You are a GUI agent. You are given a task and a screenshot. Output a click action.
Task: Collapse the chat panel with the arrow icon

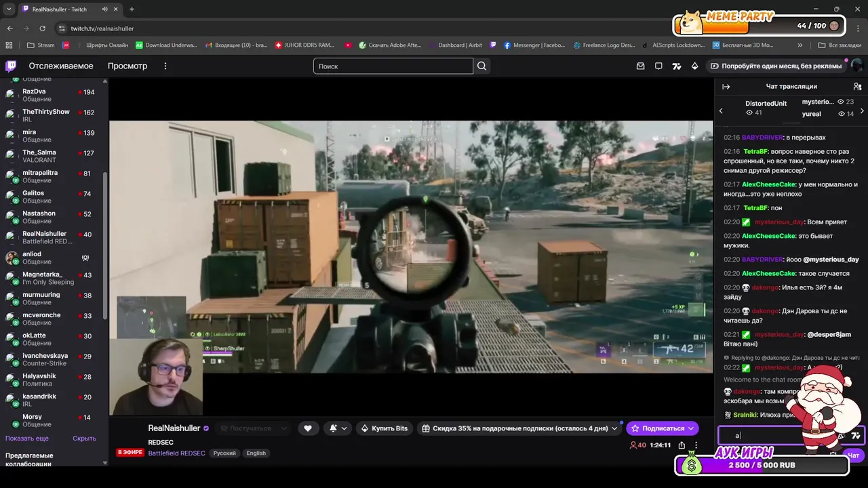pyautogui.click(x=726, y=87)
